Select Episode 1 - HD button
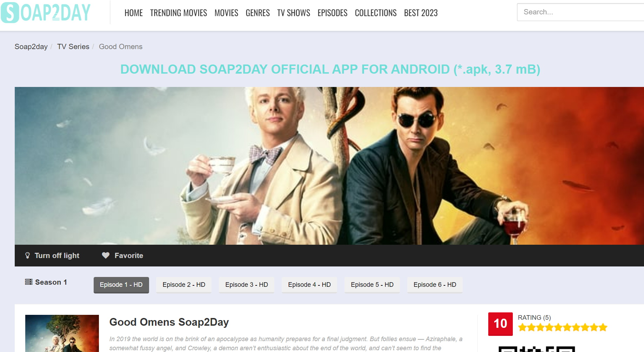The width and height of the screenshot is (644, 352). 121,285
